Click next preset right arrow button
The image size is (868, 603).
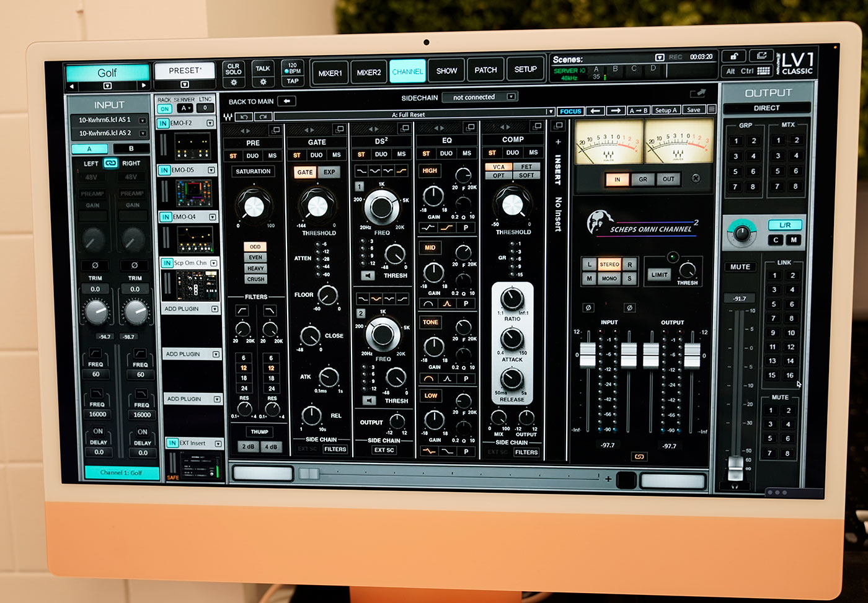[616, 110]
